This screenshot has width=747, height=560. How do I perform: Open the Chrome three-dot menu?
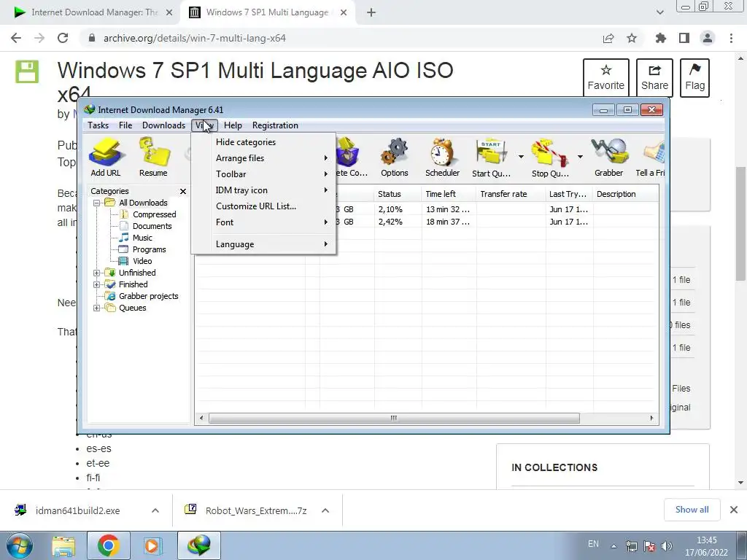731,38
